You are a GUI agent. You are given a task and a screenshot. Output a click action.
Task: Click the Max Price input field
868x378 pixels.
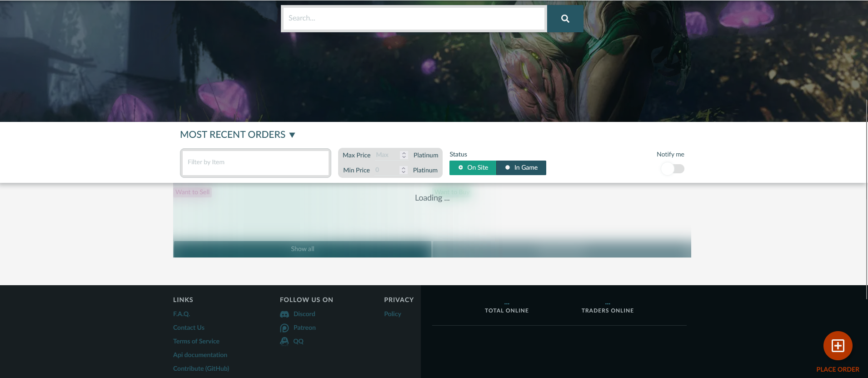(x=387, y=155)
